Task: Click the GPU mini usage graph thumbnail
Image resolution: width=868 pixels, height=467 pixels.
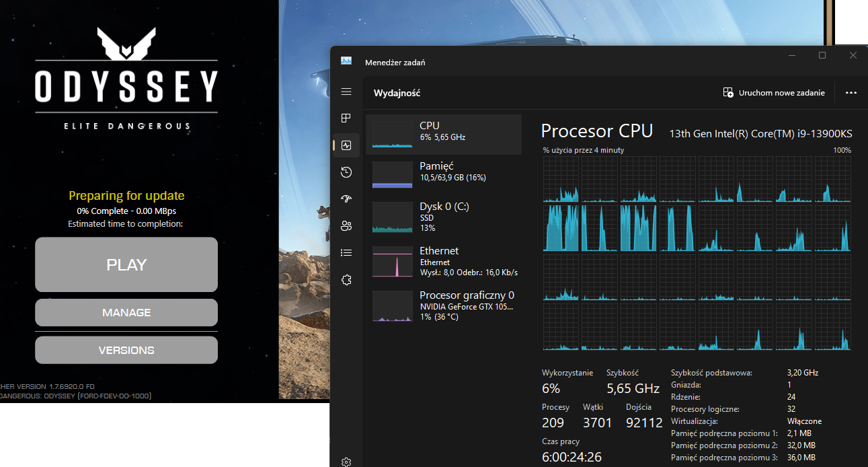Action: pyautogui.click(x=393, y=306)
